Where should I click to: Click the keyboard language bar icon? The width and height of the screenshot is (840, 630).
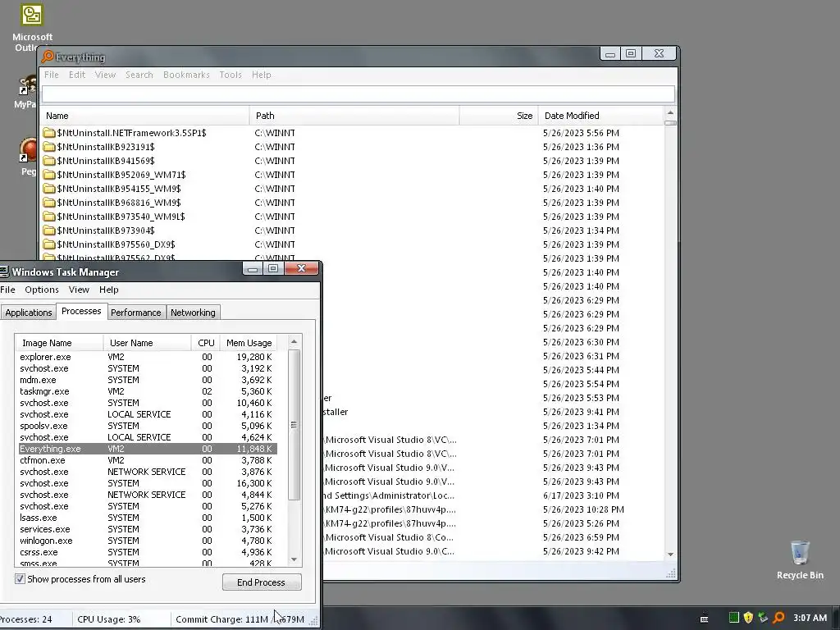click(705, 619)
